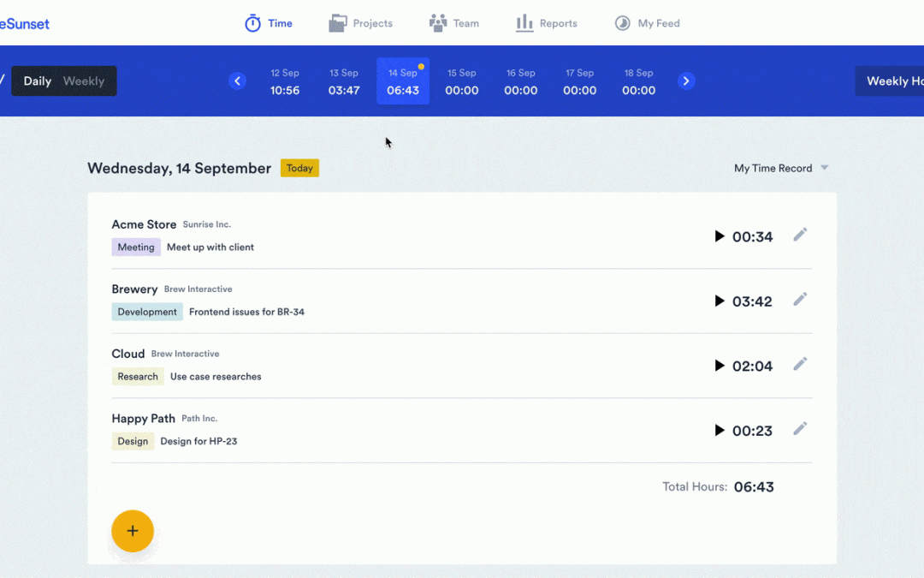Screen dimensions: 924x578
Task: Start the timer for Acme Store
Action: (720, 236)
